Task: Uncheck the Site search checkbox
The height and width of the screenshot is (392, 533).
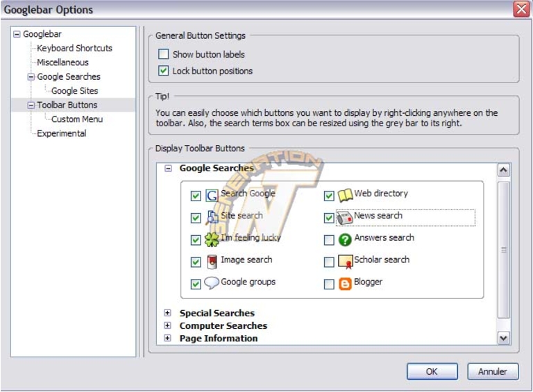Action: [x=196, y=218]
